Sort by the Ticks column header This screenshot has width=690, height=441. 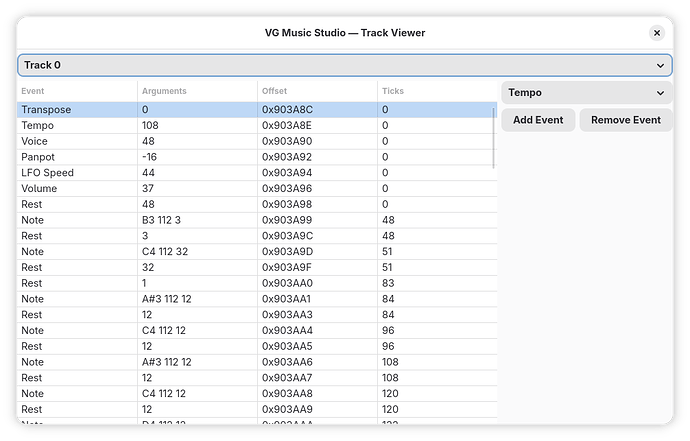(x=437, y=91)
